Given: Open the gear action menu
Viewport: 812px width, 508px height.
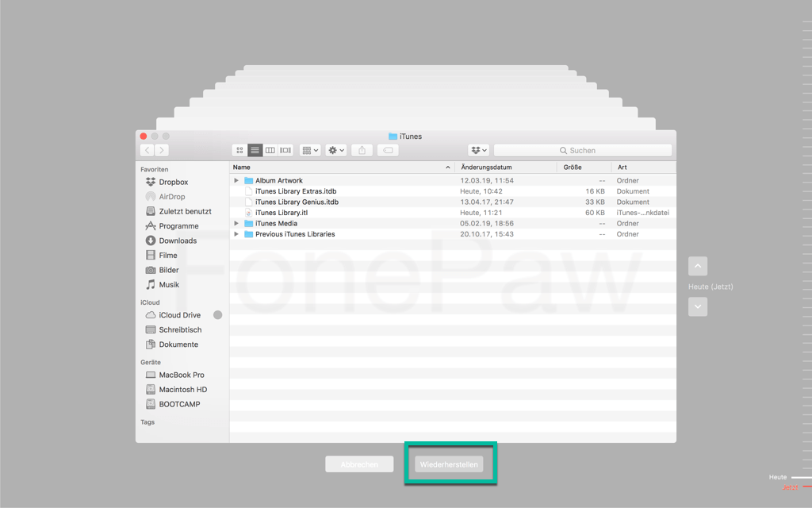Looking at the screenshot, I should point(336,150).
